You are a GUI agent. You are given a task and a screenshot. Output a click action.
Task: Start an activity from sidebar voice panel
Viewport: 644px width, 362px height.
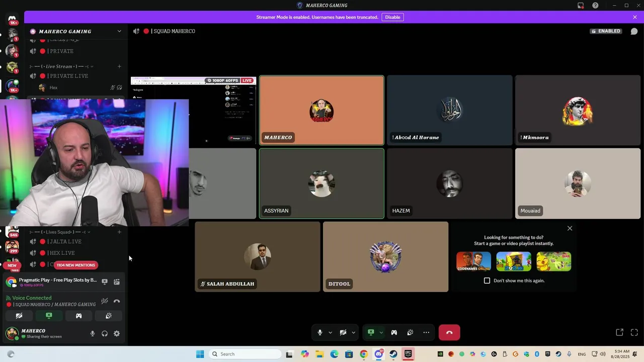tap(78, 316)
